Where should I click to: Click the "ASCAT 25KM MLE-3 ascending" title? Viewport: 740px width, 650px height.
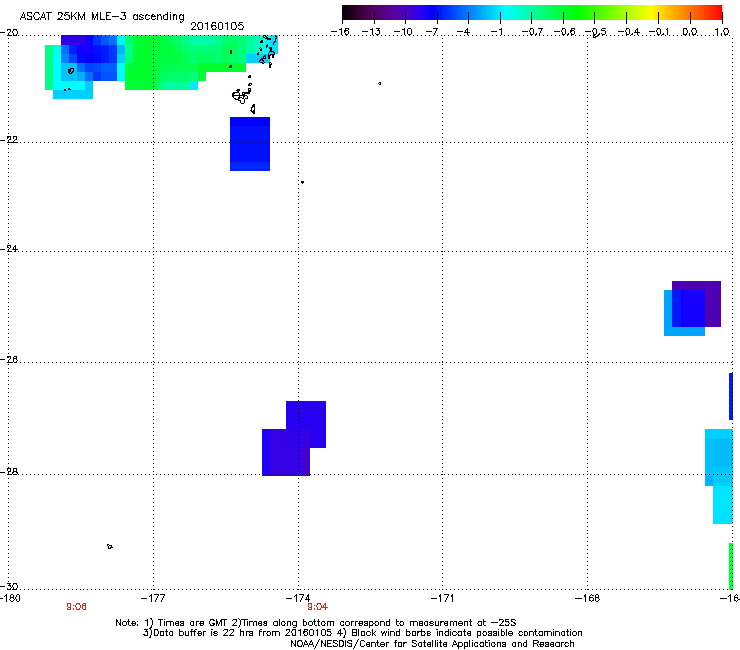pos(102,16)
